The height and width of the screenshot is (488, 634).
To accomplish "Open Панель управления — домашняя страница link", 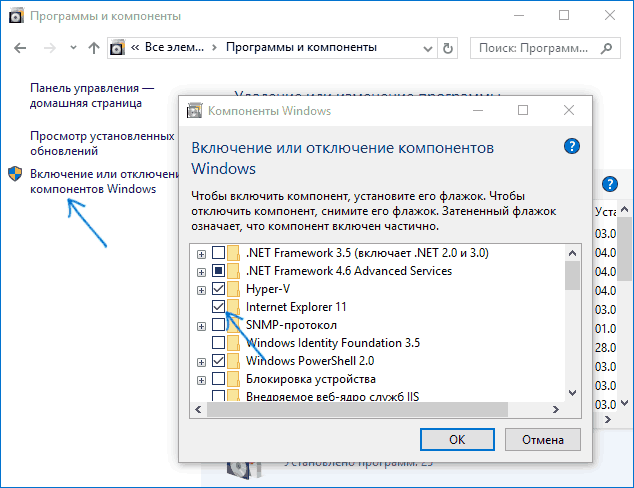I will 92,95.
